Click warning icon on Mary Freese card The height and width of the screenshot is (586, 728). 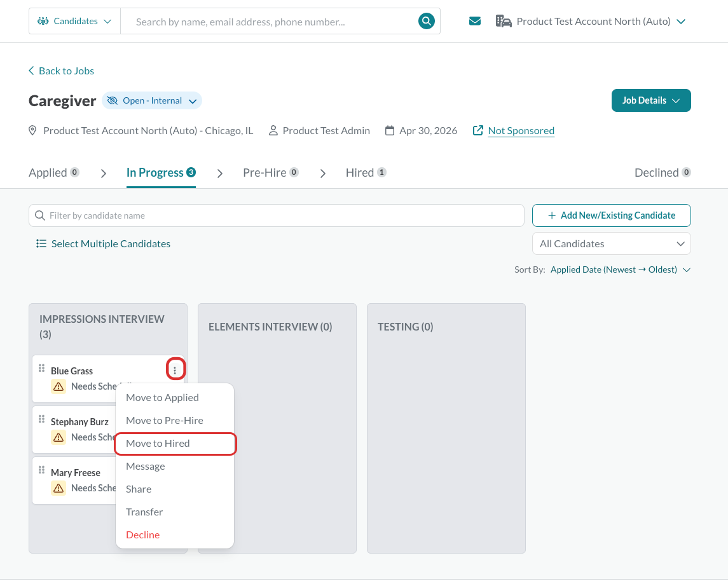(x=58, y=488)
